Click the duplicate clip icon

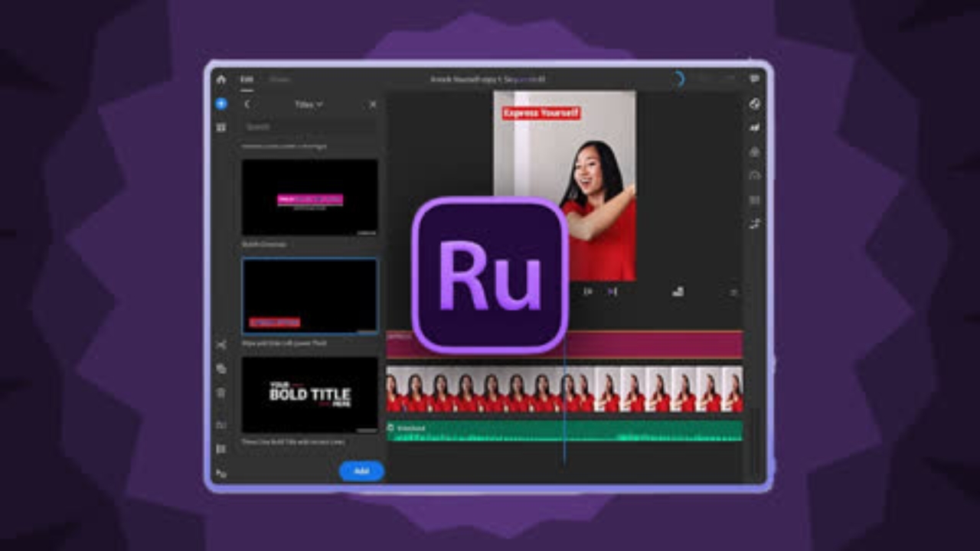pos(221,369)
